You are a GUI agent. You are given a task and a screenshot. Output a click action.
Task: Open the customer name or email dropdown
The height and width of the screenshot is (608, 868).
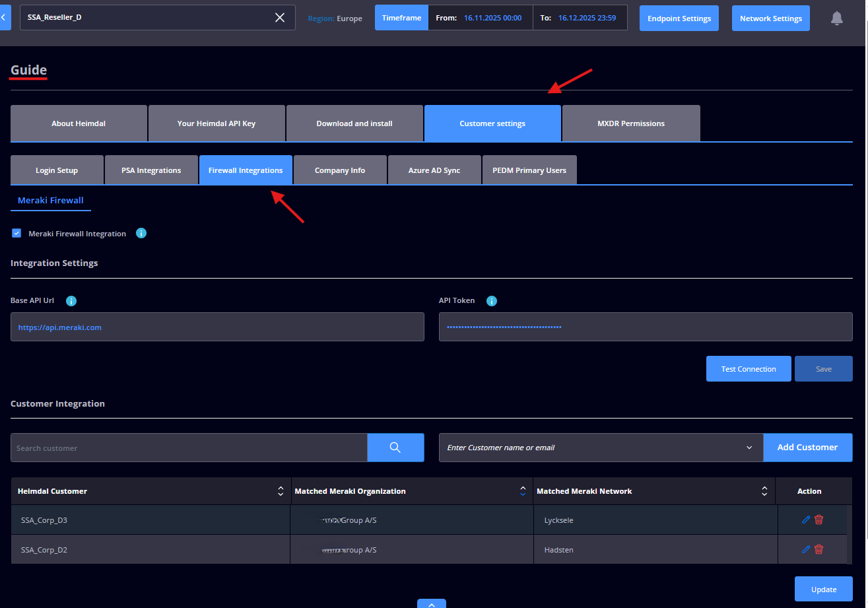coord(601,448)
